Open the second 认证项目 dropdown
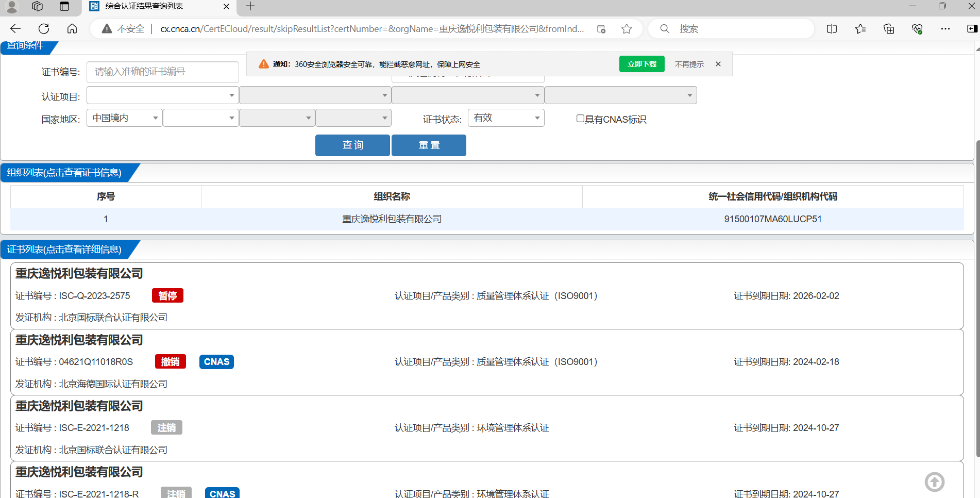 coord(315,95)
